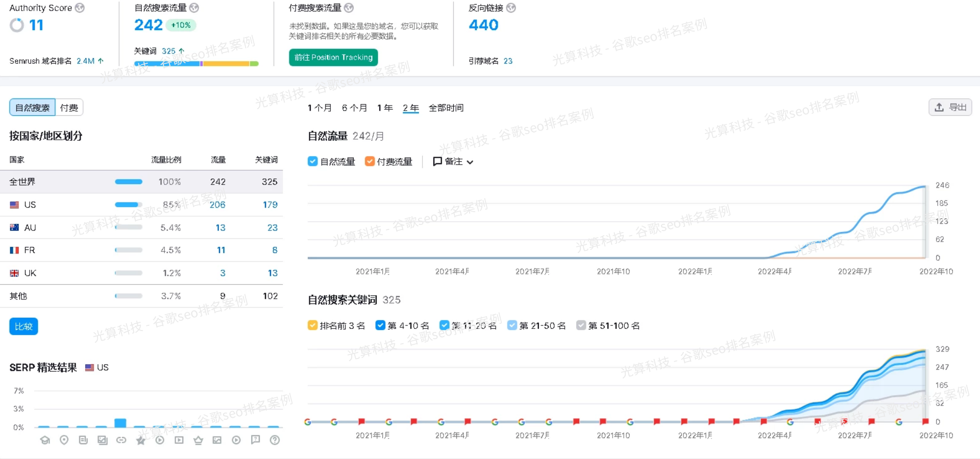Select the sitelinks chain-link SERP feature icon
The image size is (980, 459).
click(121, 440)
